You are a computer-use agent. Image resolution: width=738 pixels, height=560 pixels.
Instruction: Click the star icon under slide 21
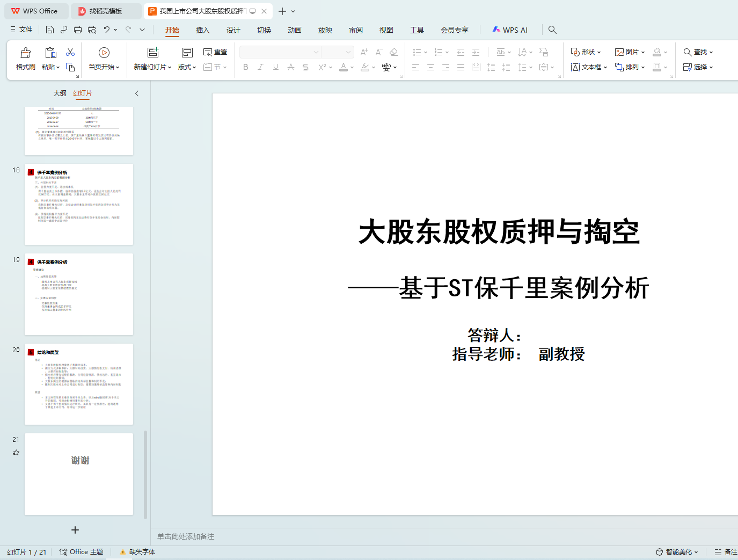pos(16,453)
